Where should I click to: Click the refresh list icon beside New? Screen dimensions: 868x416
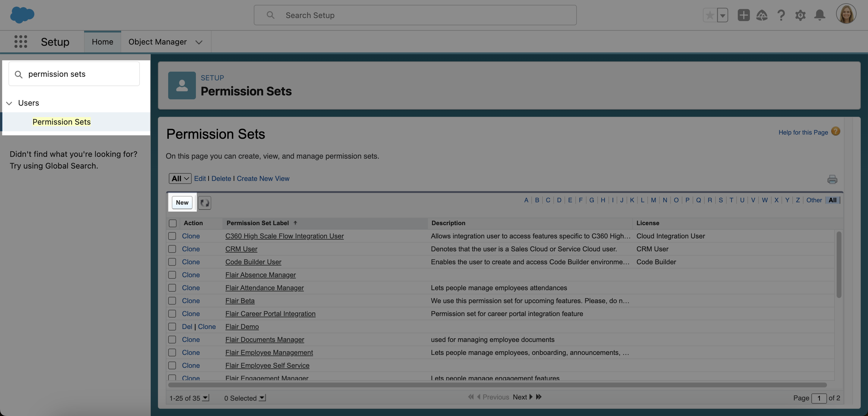[204, 203]
